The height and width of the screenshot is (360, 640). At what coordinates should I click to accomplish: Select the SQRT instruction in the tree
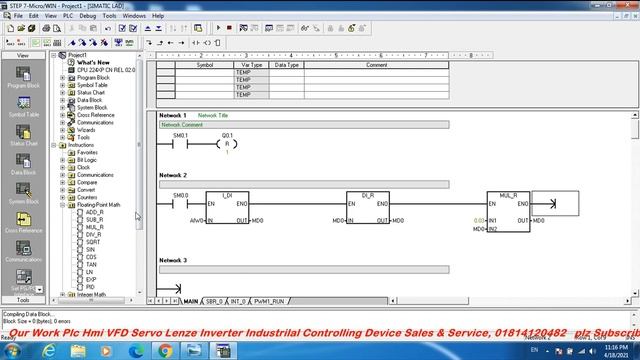93,242
